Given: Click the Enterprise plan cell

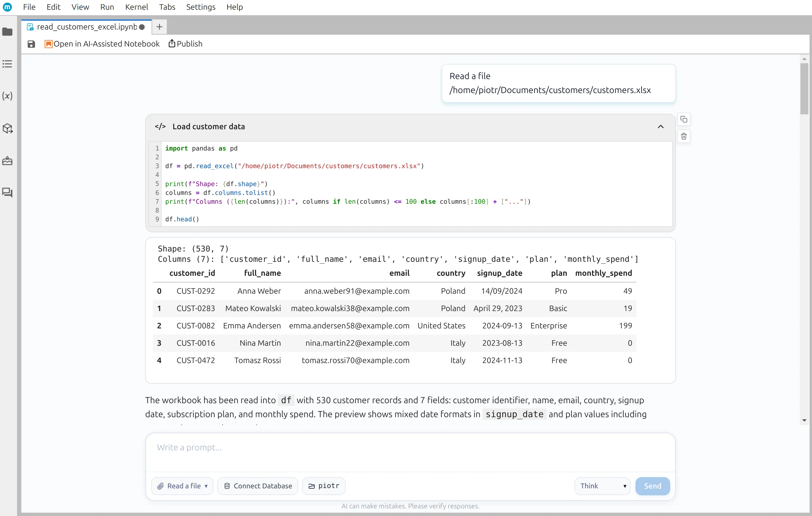Looking at the screenshot, I should click(x=549, y=326).
